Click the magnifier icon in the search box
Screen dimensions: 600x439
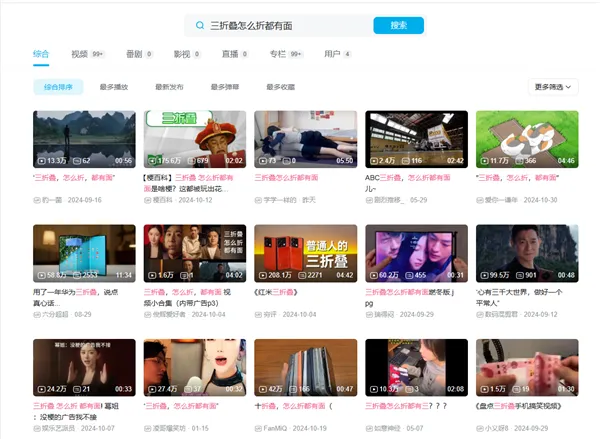200,25
